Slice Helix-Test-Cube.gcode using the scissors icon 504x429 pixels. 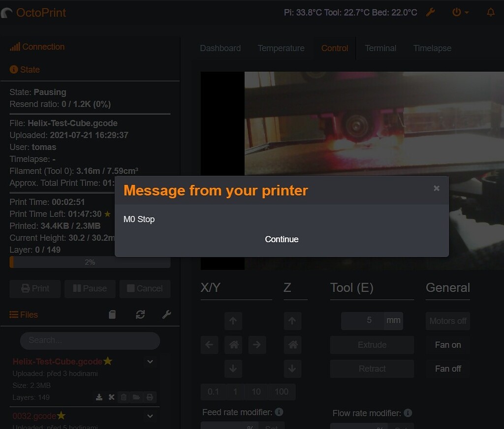111,397
